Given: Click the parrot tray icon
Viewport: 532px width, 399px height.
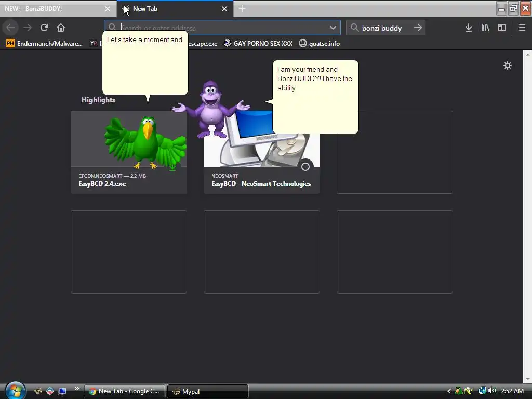Looking at the screenshot, I should pyautogui.click(x=458, y=391).
